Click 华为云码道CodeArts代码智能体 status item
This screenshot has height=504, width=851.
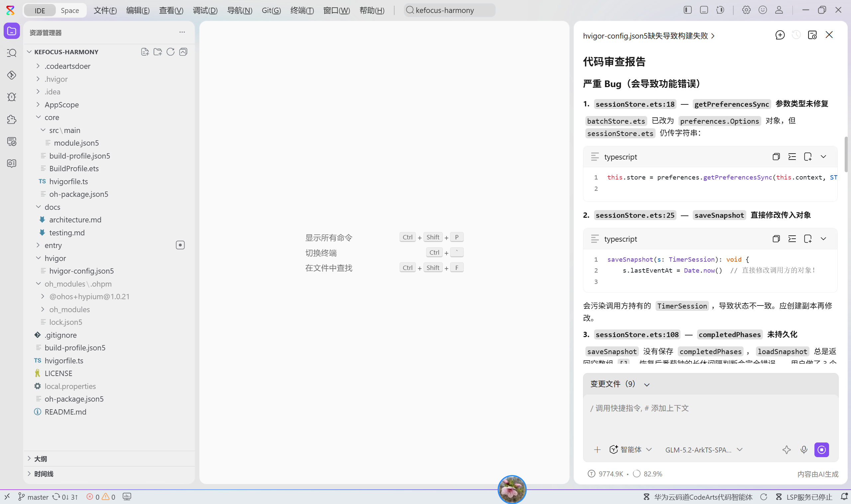(698, 497)
